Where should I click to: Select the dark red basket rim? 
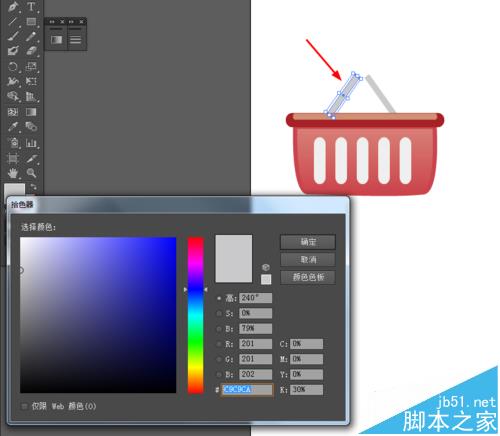[365, 122]
